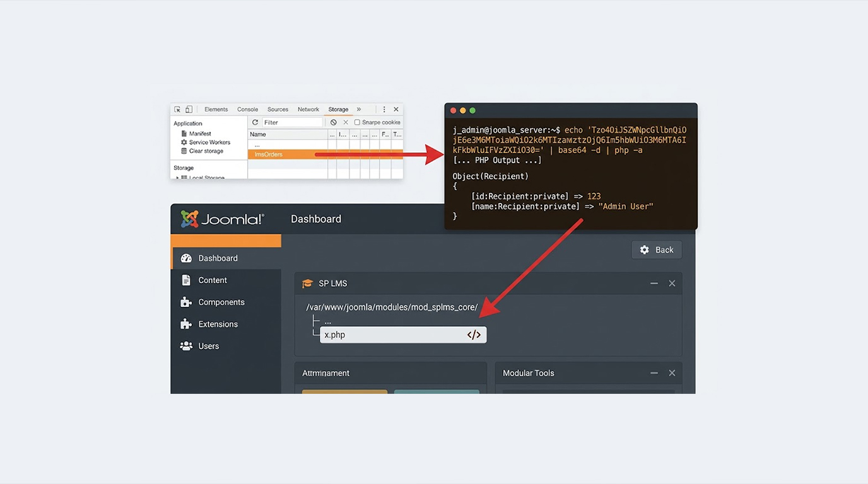Click the code icon on x.php

[474, 335]
